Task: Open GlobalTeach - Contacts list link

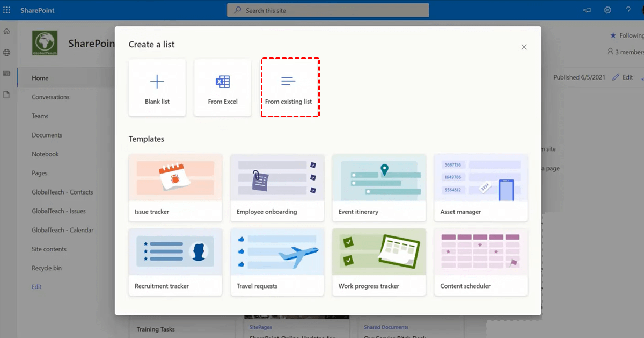Action: coord(62,192)
